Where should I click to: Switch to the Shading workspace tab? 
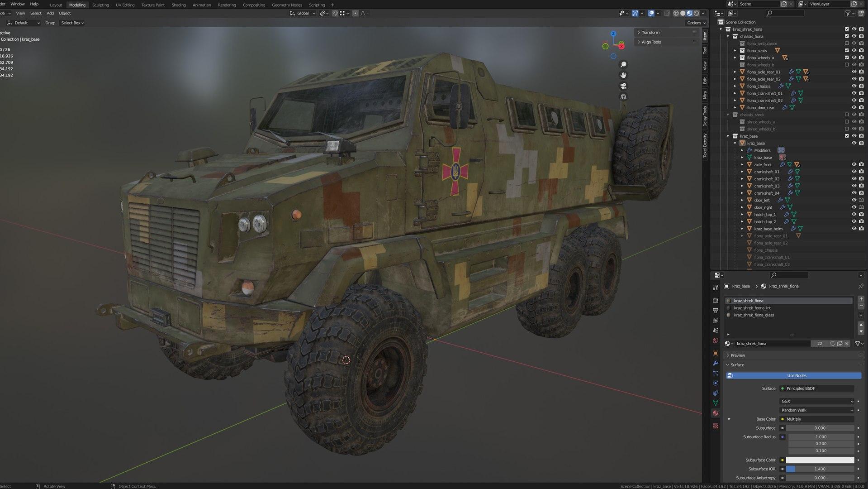coord(178,5)
